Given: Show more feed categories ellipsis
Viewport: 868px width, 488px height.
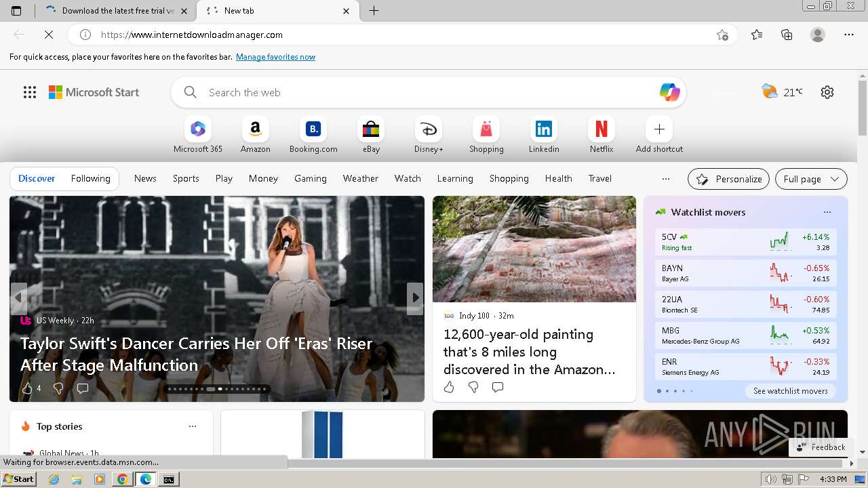Looking at the screenshot, I should click(666, 179).
